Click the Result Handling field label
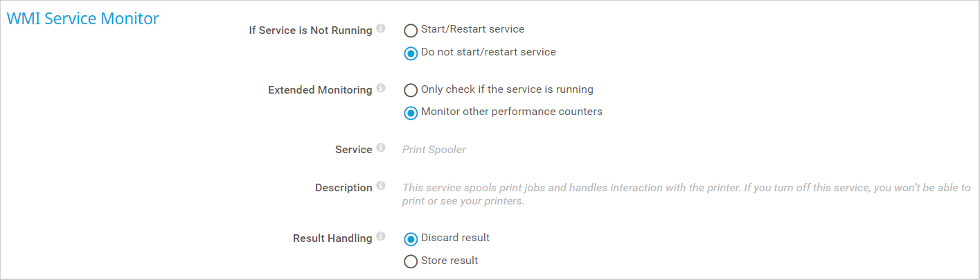This screenshot has width=980, height=280. (332, 238)
